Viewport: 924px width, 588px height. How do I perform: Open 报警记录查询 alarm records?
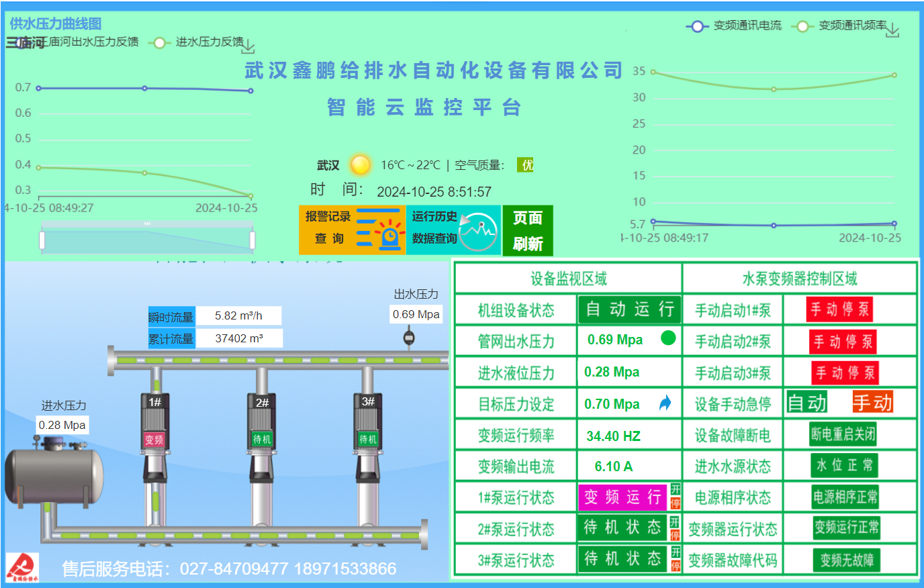click(353, 230)
